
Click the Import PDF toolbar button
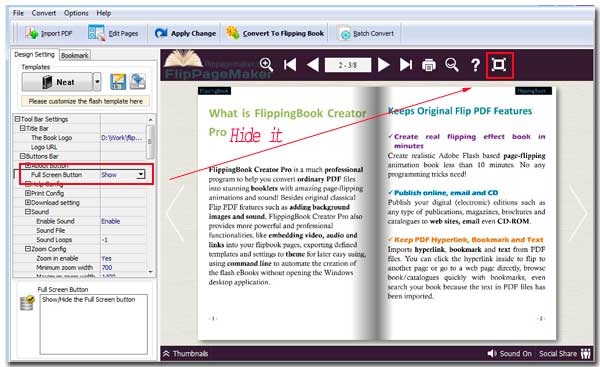click(x=49, y=33)
